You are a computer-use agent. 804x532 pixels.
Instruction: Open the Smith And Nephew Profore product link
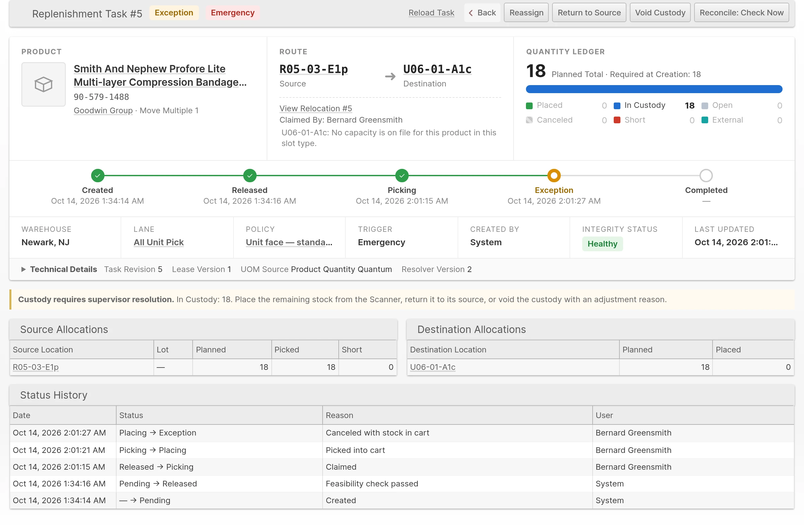(160, 76)
